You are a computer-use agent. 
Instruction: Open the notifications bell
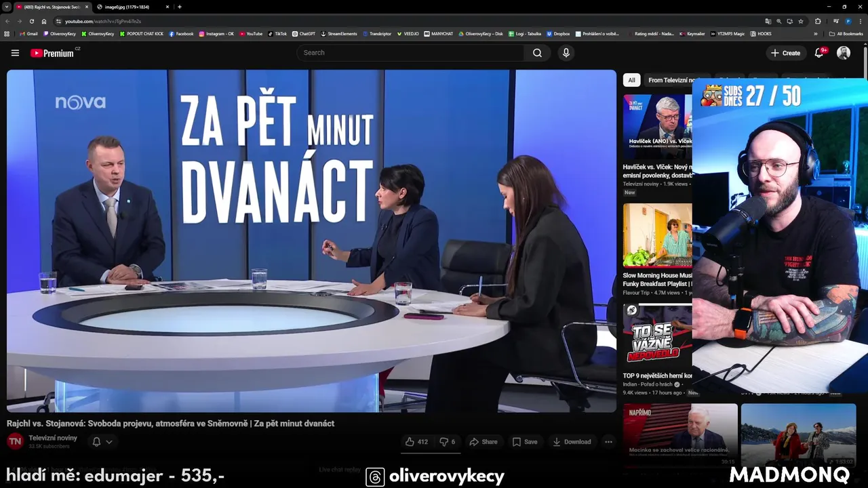click(819, 53)
